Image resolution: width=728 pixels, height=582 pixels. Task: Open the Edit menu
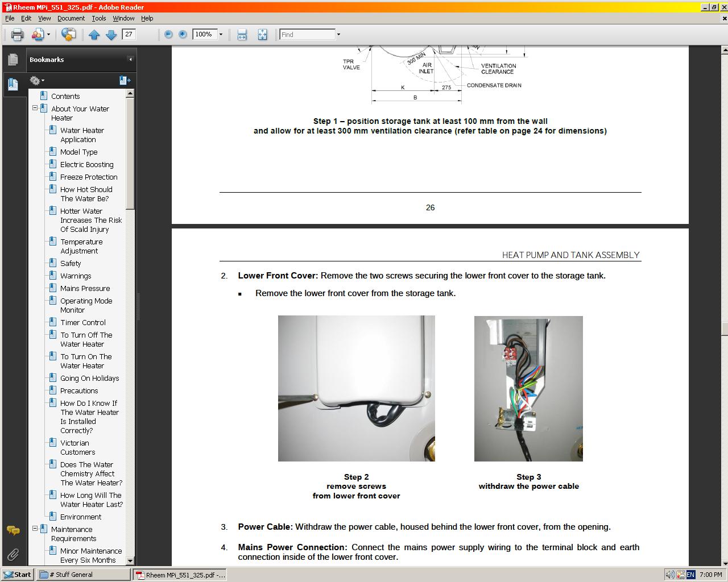tap(26, 18)
